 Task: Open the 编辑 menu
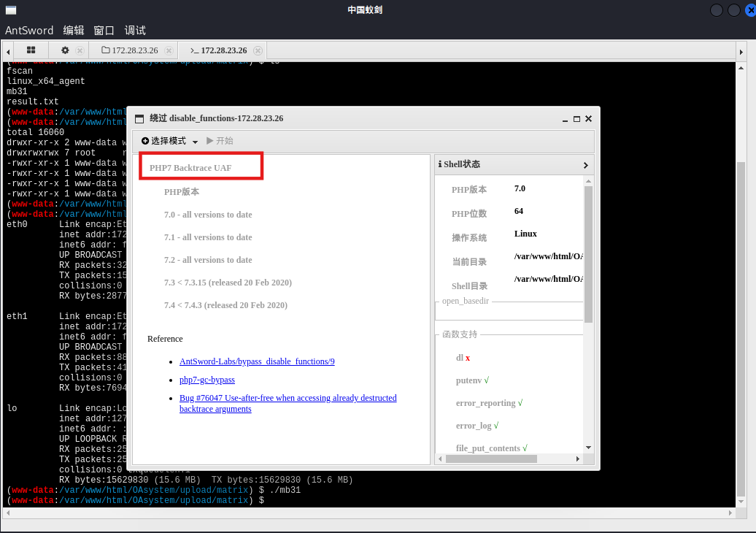pyautogui.click(x=74, y=31)
